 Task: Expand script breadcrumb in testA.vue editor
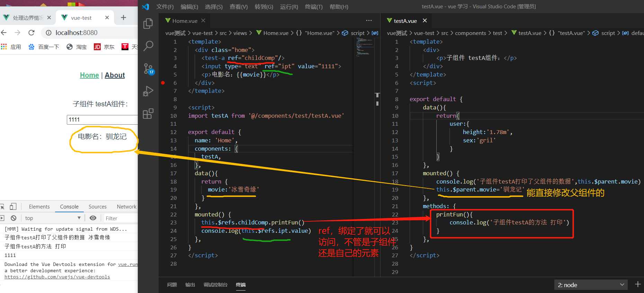608,33
